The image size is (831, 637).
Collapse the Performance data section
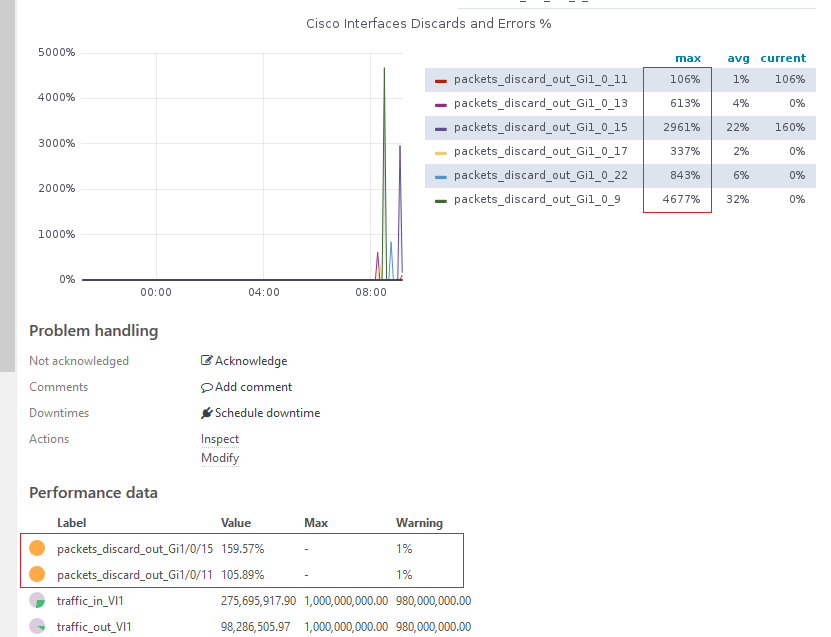[x=93, y=492]
